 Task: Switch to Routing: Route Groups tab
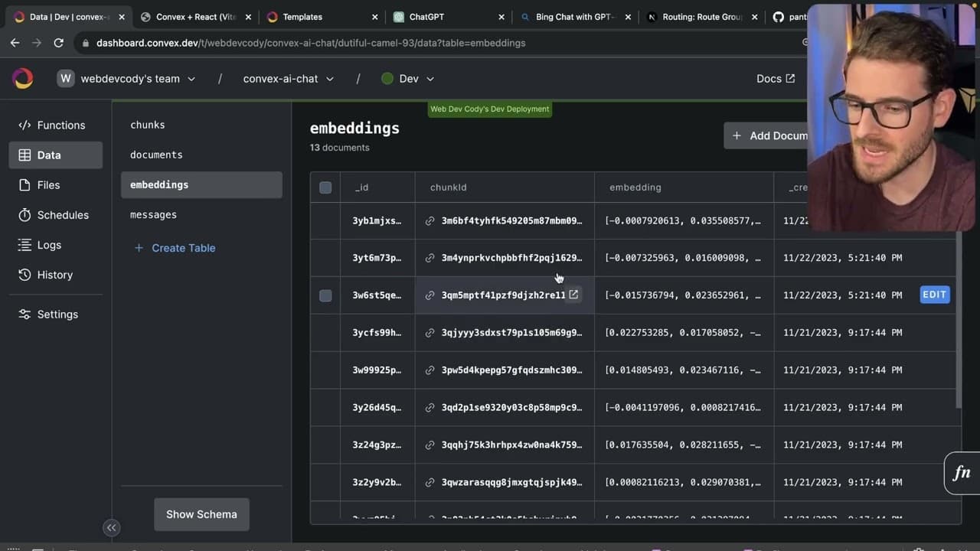702,17
